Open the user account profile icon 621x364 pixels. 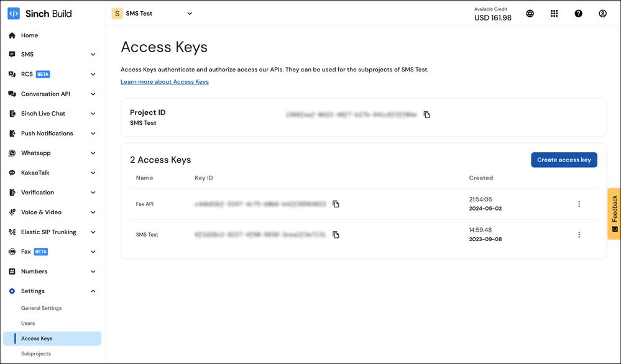coord(602,14)
